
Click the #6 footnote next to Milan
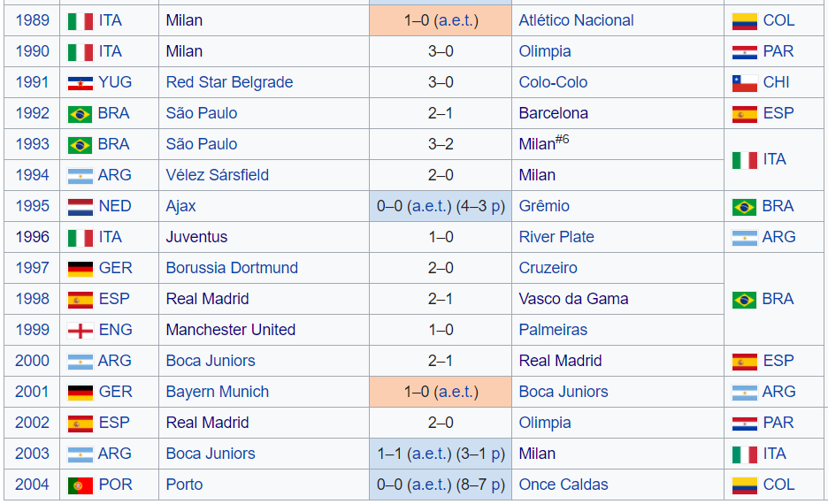pos(563,140)
